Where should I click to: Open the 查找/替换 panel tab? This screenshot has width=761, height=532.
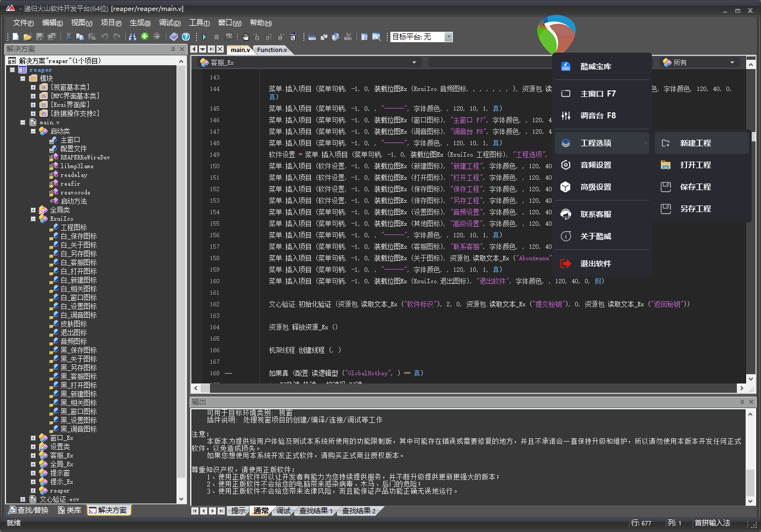coord(29,510)
